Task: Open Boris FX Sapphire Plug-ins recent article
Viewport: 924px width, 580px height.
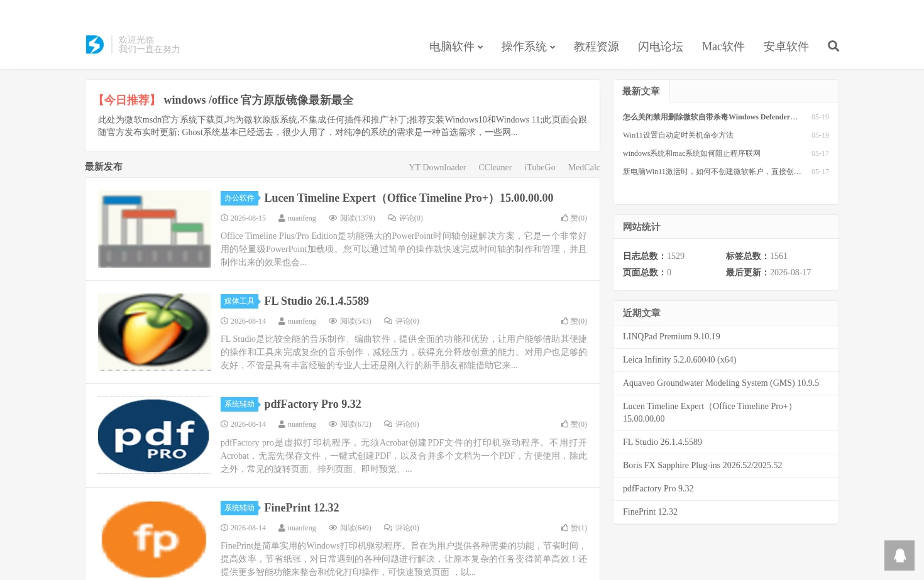Action: (x=703, y=466)
